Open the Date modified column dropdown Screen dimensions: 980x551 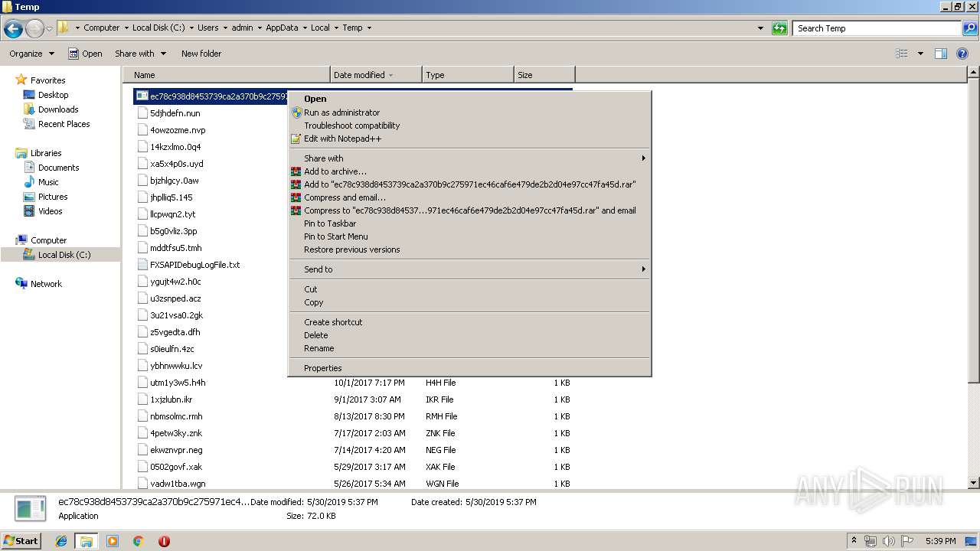[x=391, y=75]
